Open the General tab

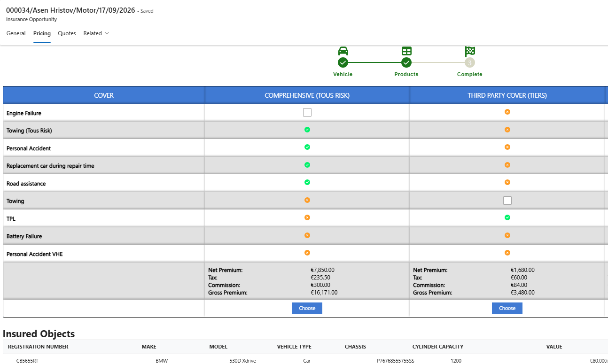16,33
